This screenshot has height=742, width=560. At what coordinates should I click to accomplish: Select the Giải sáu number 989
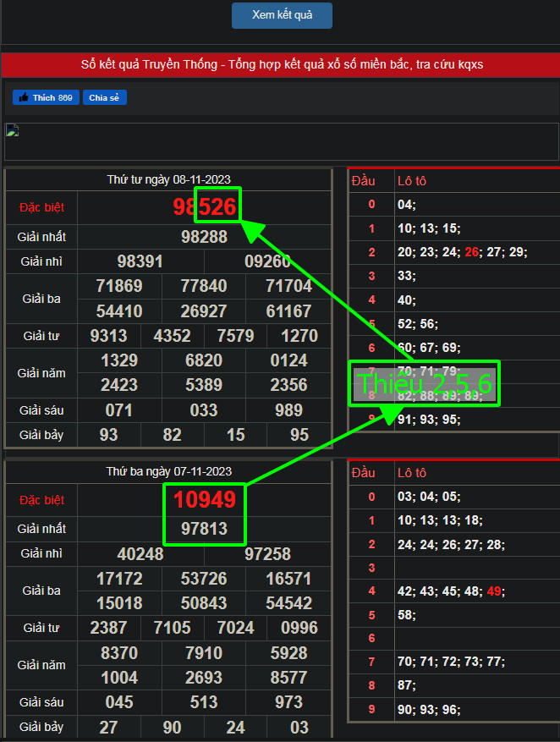click(288, 410)
